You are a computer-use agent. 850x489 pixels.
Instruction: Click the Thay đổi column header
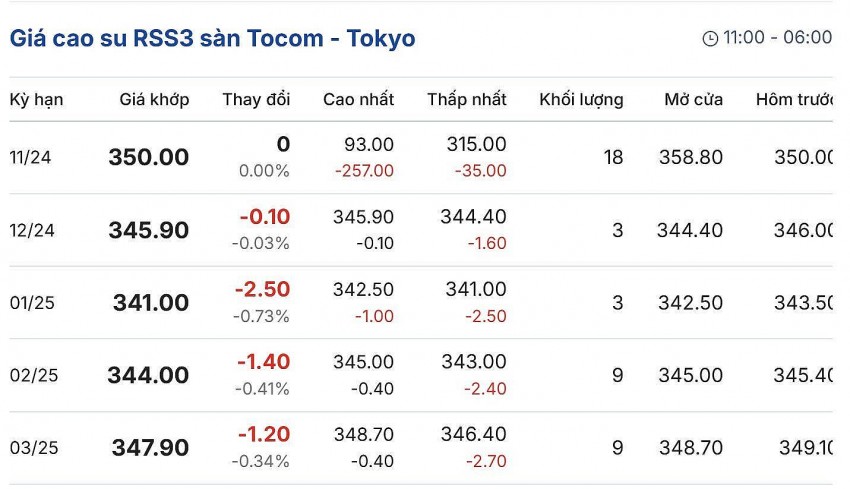256,100
